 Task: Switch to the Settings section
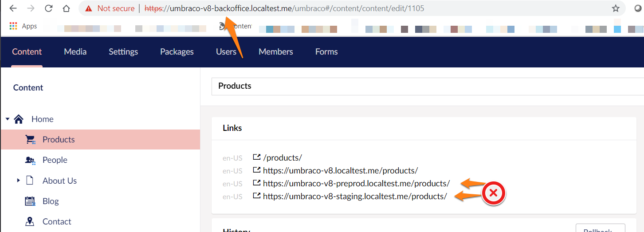point(123,52)
